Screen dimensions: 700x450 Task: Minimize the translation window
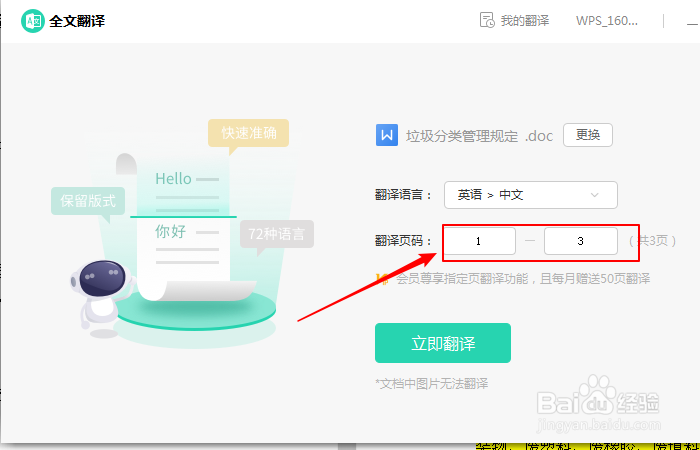point(692,24)
